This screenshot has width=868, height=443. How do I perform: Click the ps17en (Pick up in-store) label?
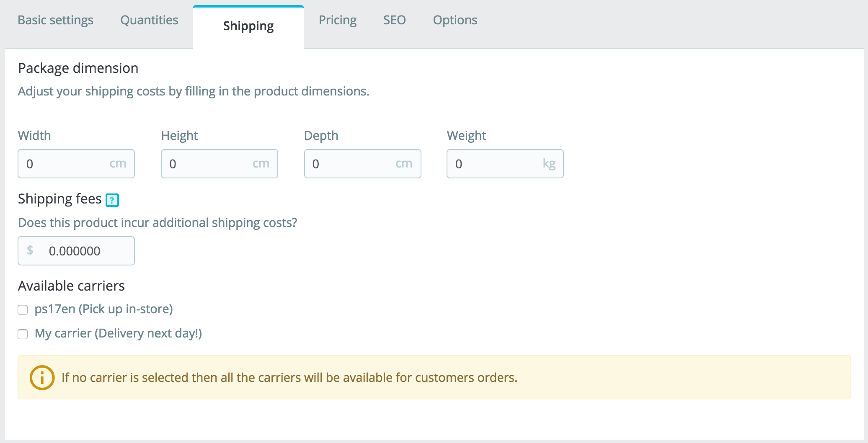(103, 309)
